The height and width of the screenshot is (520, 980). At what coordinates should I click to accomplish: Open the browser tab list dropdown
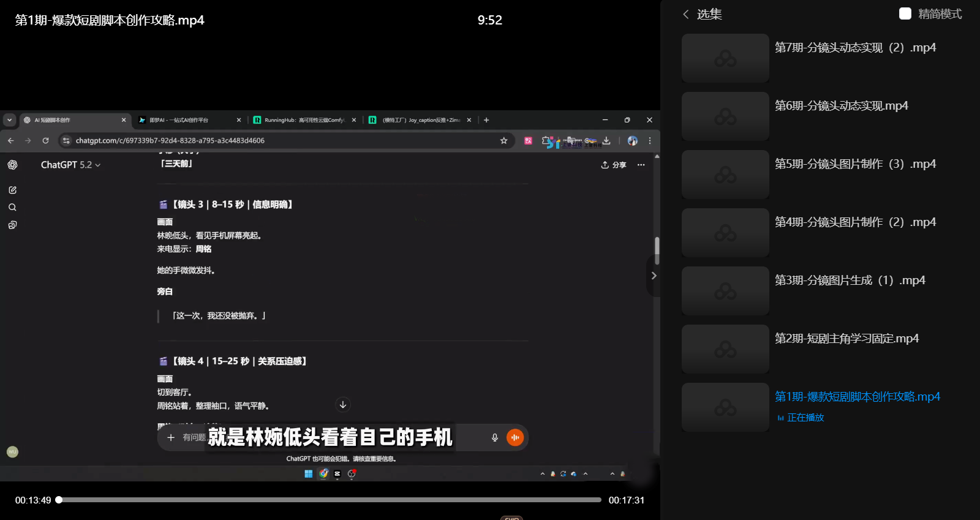tap(9, 120)
